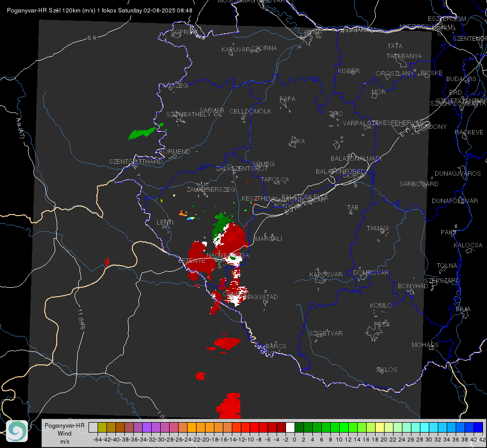
Task: Click the RÁCKEVE label
Action: pos(469,132)
